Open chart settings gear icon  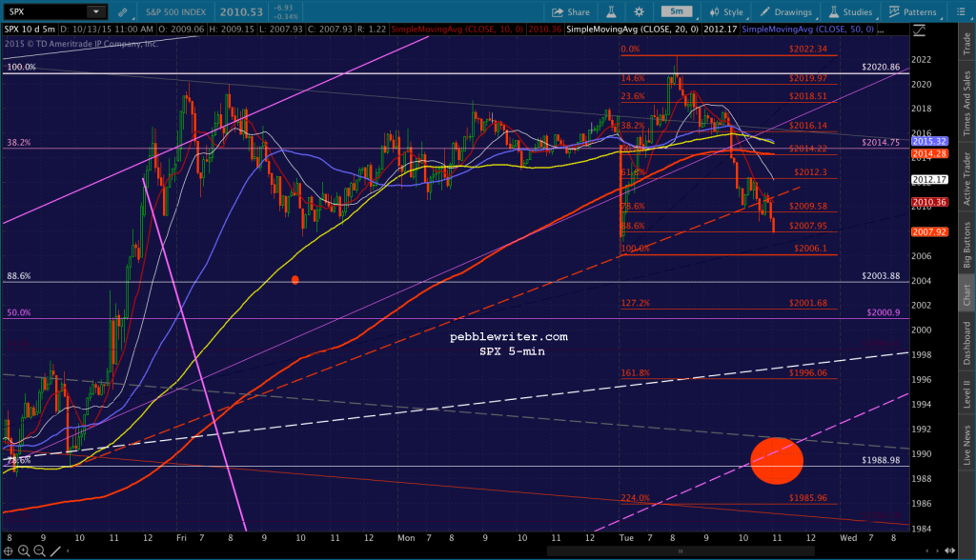click(x=639, y=11)
